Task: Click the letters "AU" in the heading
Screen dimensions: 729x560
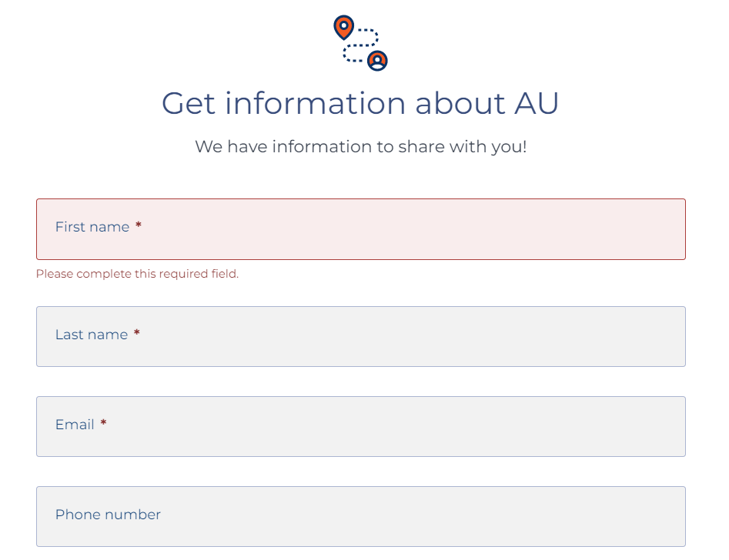Action: click(536, 104)
